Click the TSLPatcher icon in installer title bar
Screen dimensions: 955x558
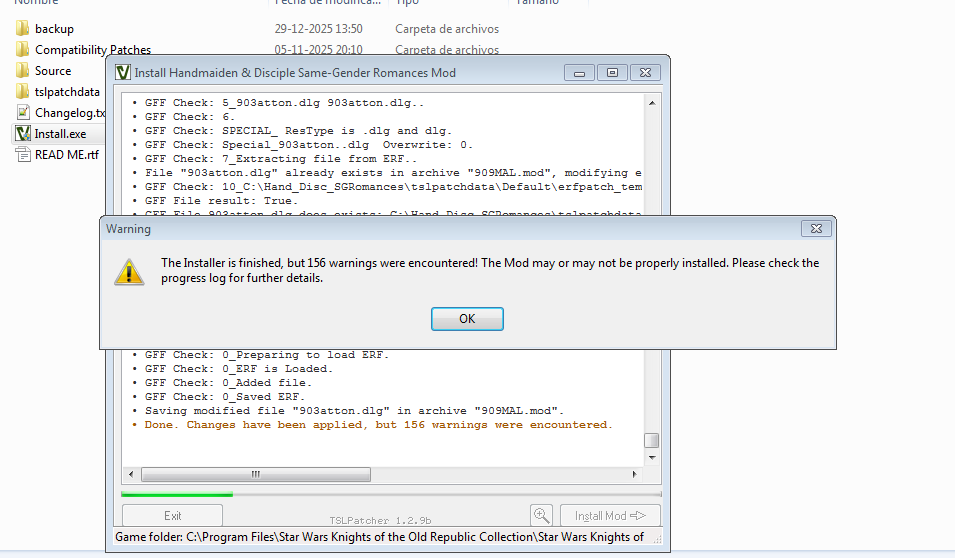click(x=123, y=72)
